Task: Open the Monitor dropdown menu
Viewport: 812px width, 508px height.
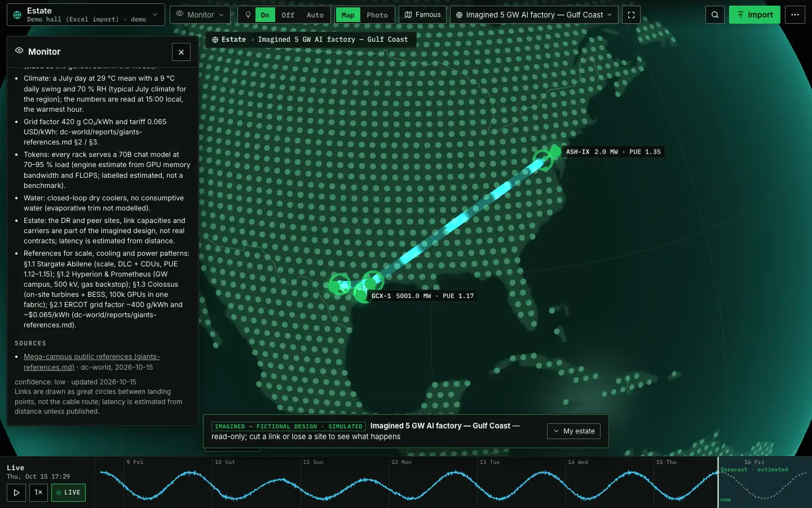Action: tap(200, 15)
